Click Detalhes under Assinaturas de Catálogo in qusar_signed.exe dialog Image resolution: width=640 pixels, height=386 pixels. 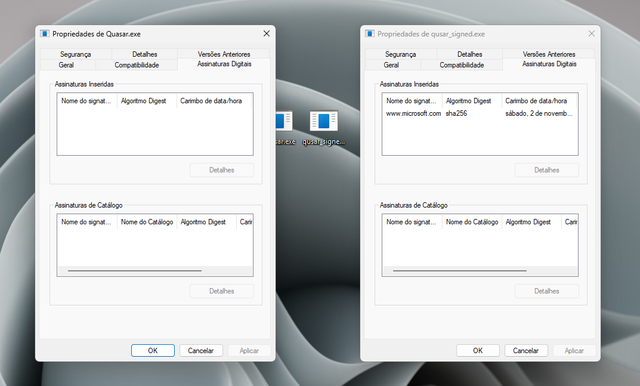547,291
